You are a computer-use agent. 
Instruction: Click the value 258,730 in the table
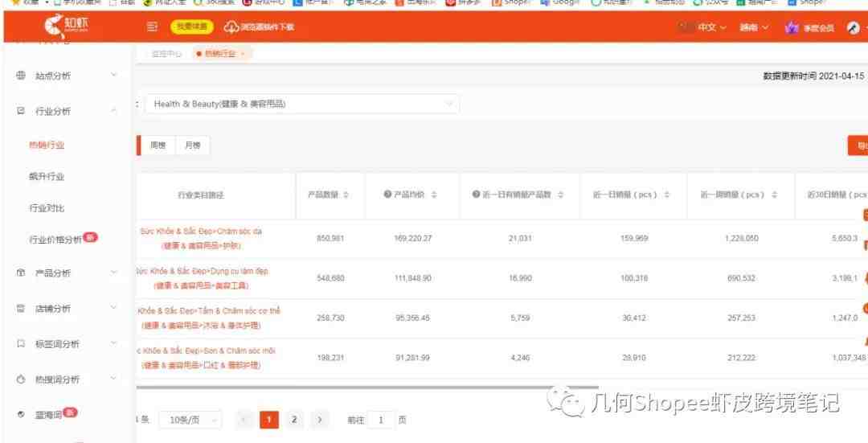[330, 318]
